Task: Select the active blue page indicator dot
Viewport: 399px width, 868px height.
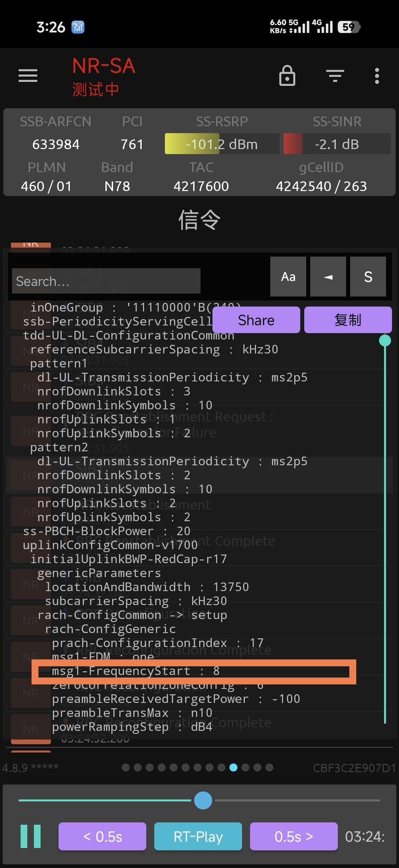Action: (233, 767)
